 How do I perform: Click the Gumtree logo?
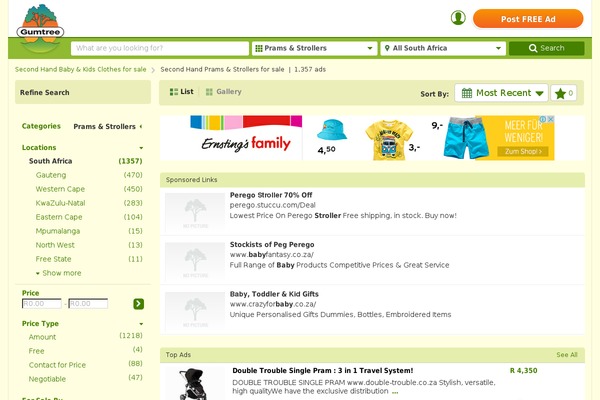click(40, 28)
